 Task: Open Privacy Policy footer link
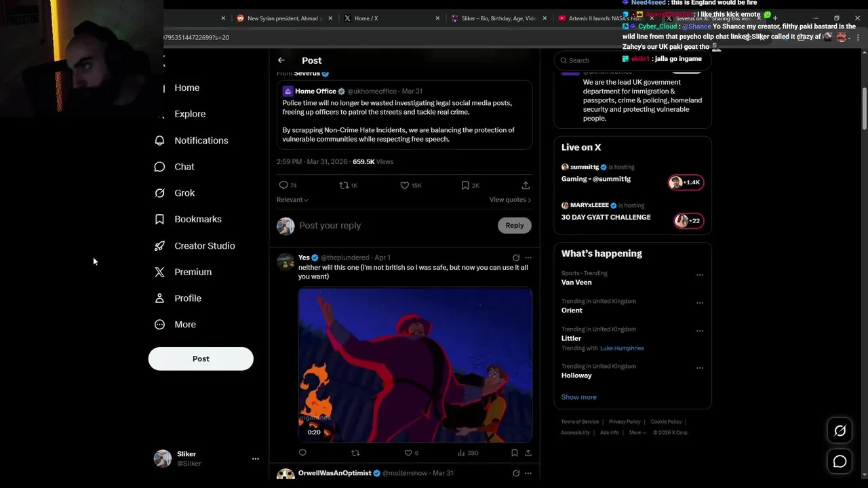tap(625, 422)
